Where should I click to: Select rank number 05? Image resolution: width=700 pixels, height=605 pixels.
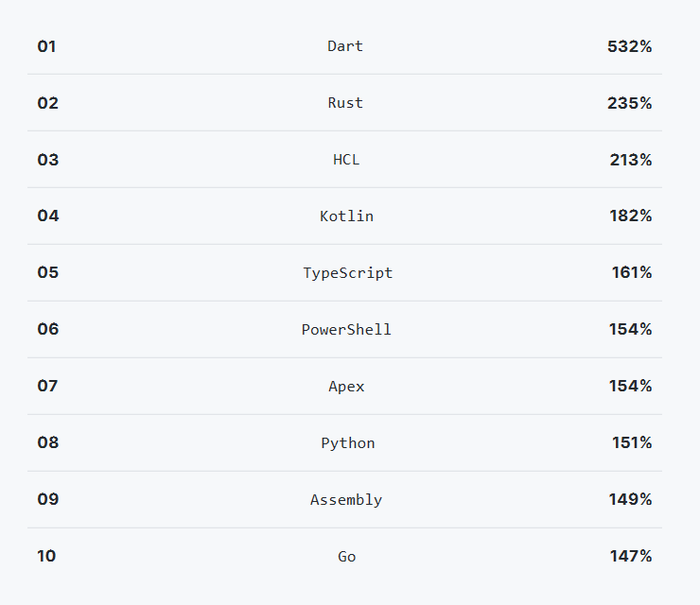click(x=47, y=272)
